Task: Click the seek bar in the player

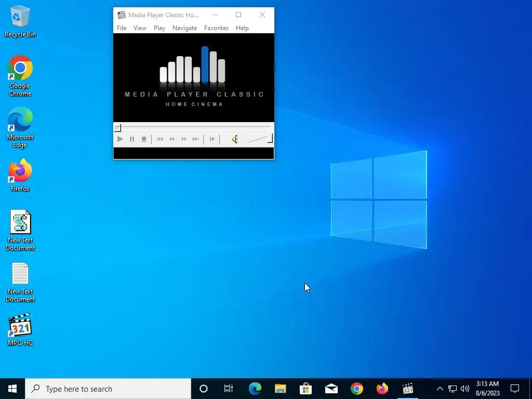Action: [193, 127]
